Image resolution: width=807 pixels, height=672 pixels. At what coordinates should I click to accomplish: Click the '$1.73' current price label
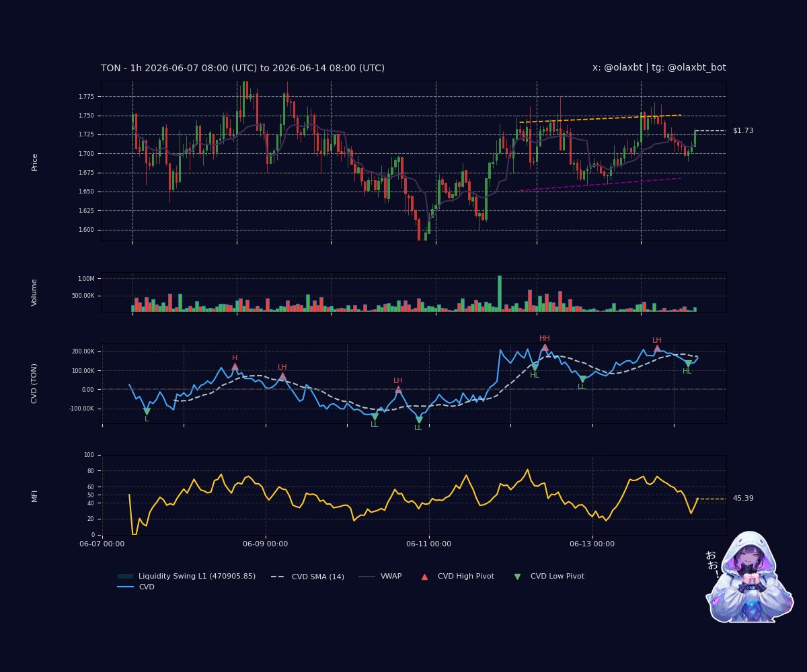743,131
